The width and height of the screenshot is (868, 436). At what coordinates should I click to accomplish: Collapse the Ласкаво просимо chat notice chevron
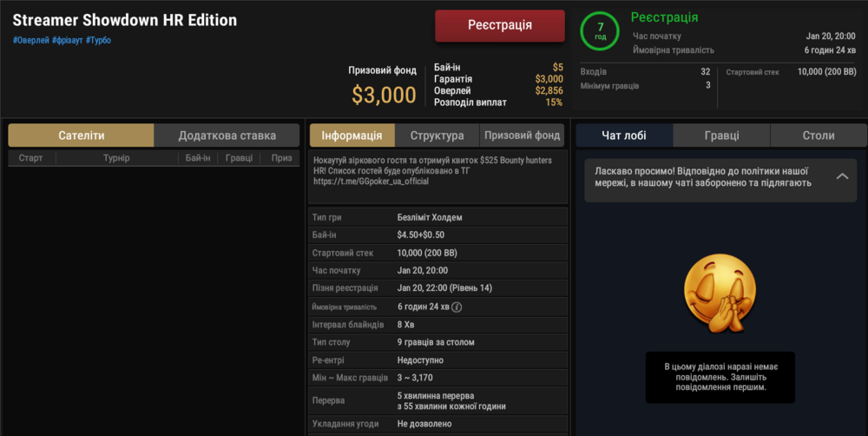[x=841, y=176]
